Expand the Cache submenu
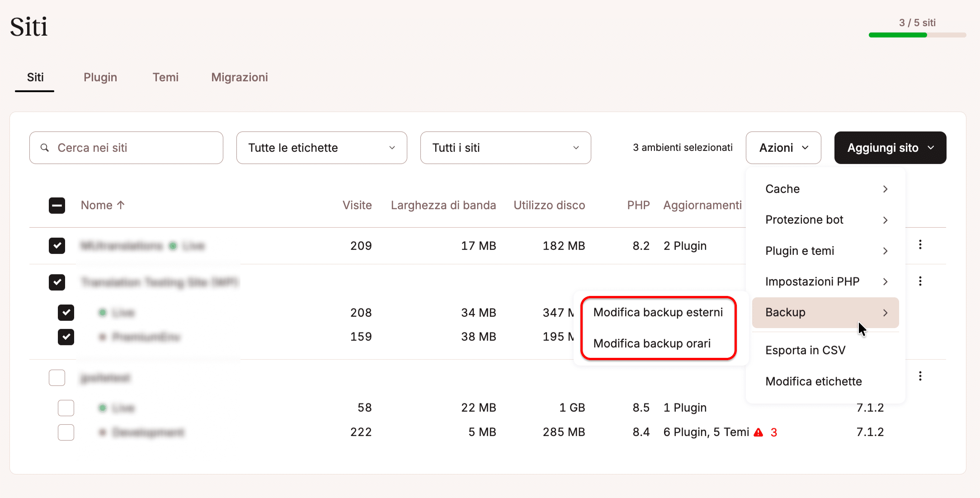The width and height of the screenshot is (980, 498). [825, 189]
